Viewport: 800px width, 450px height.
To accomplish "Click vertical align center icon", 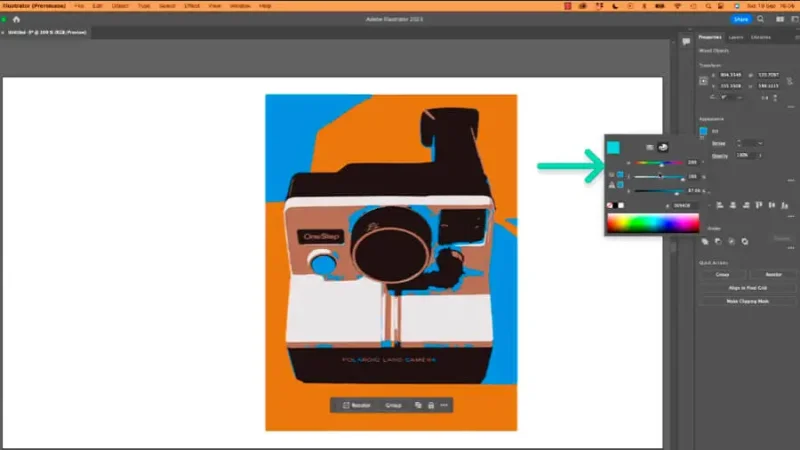I will click(x=772, y=205).
